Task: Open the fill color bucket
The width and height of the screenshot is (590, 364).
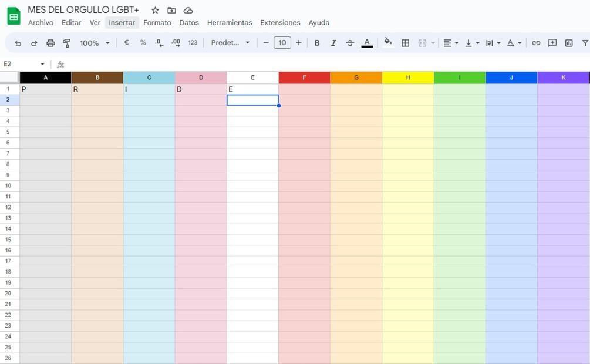Action: [x=387, y=42]
